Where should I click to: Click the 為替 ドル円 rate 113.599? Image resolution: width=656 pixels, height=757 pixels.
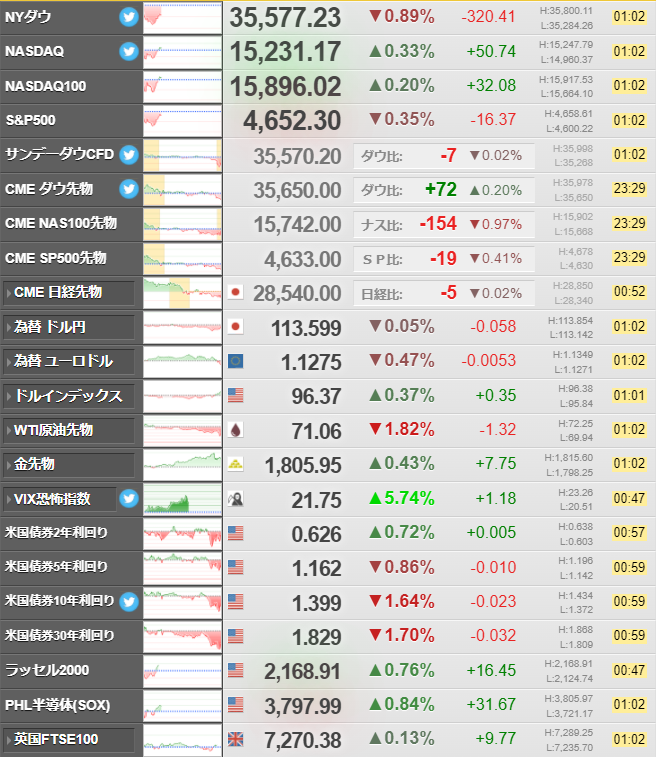point(306,328)
